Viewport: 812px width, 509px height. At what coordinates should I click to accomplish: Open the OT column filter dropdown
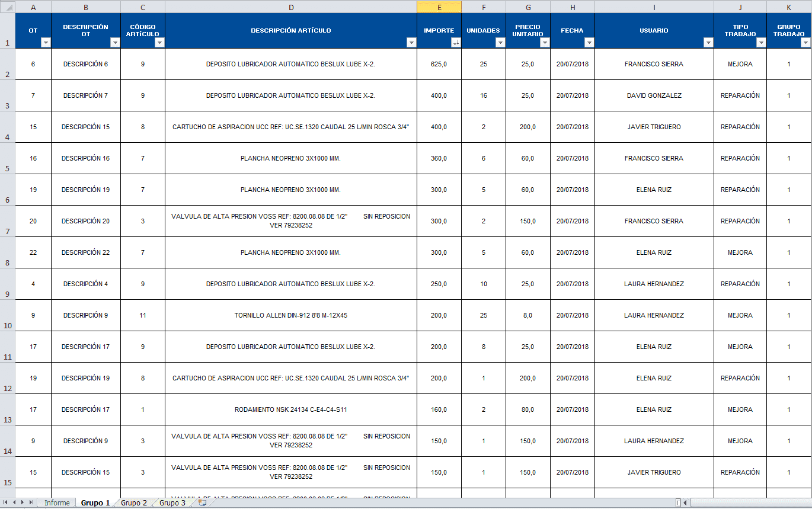tap(46, 43)
